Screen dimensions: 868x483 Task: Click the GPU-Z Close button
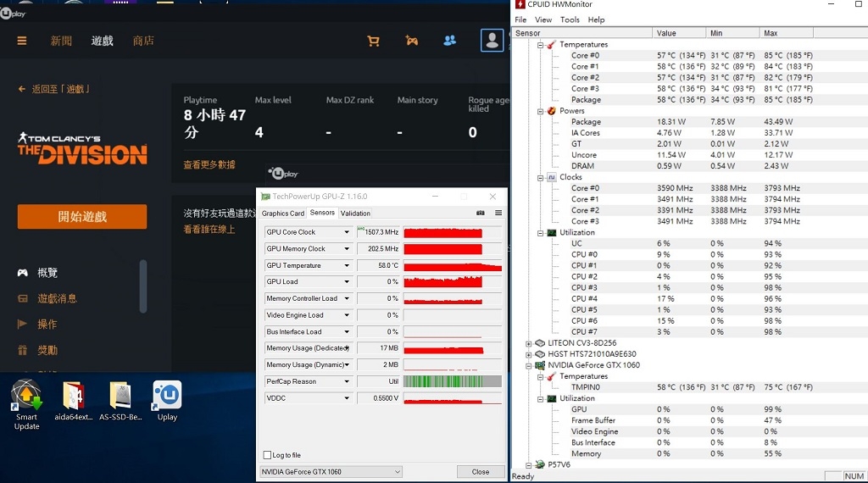tap(481, 471)
